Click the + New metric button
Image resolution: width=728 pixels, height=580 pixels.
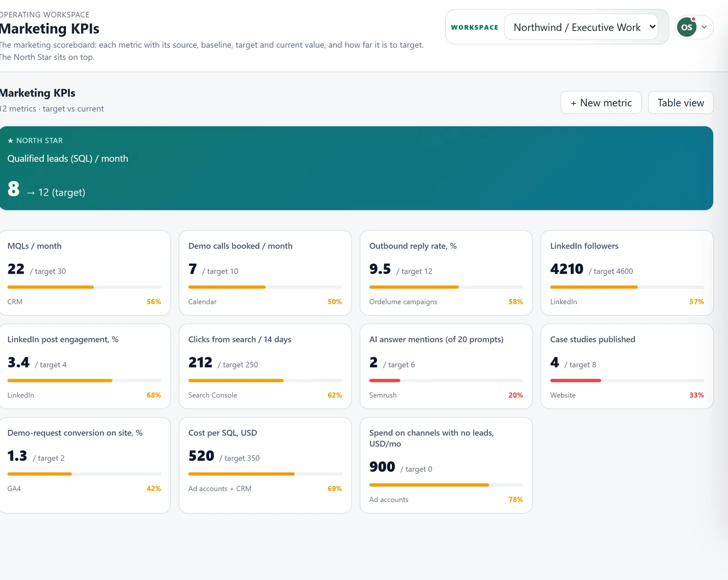tap(601, 103)
